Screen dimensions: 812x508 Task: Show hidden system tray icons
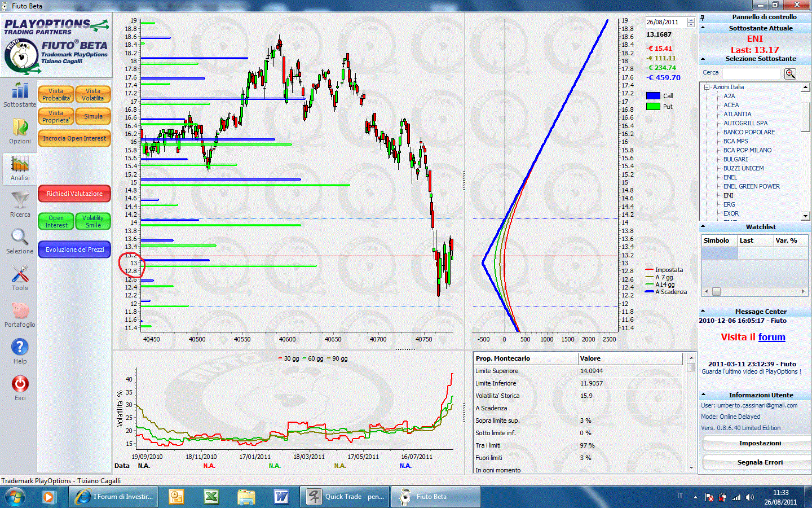pyautogui.click(x=695, y=497)
